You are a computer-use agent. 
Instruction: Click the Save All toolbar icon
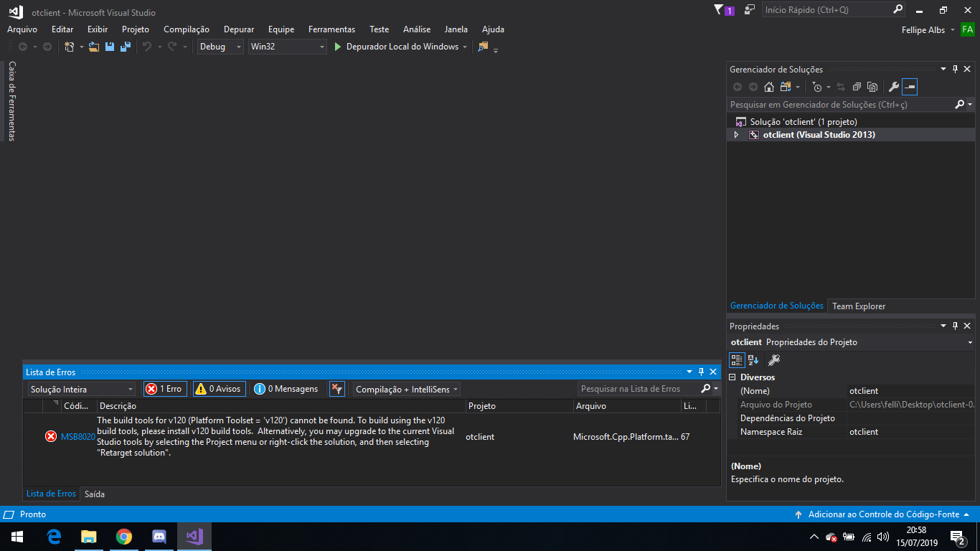click(x=126, y=47)
